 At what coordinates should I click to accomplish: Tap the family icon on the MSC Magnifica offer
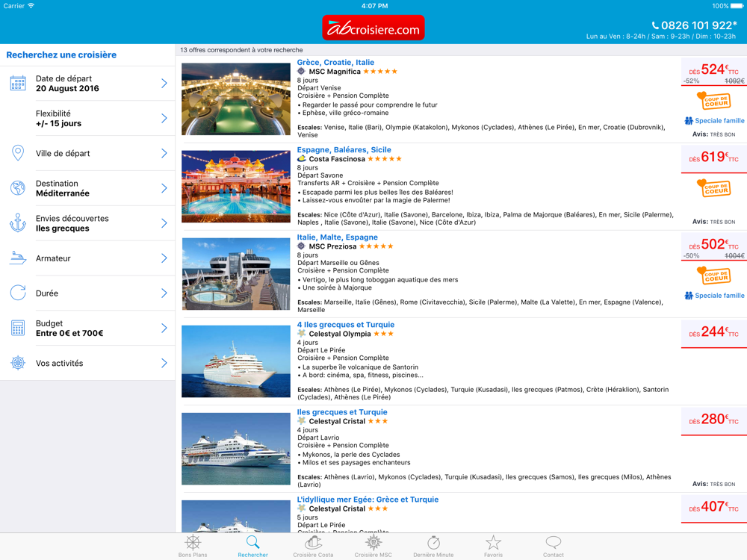tap(689, 120)
